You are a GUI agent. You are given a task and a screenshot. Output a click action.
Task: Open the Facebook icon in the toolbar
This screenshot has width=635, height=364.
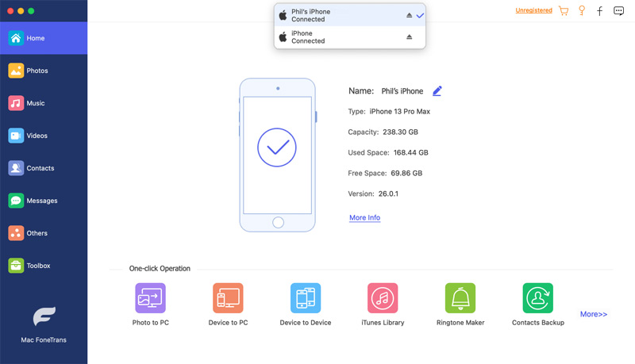[x=600, y=11]
